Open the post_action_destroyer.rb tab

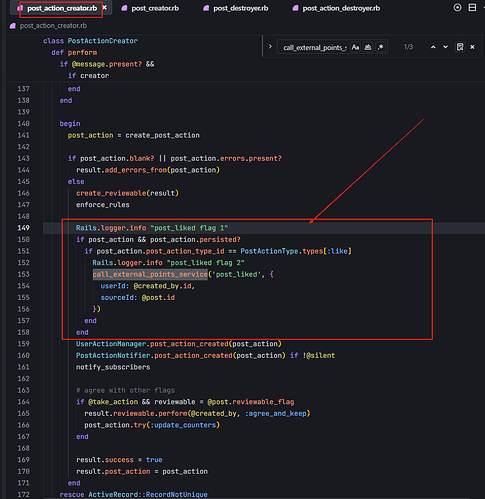click(337, 8)
